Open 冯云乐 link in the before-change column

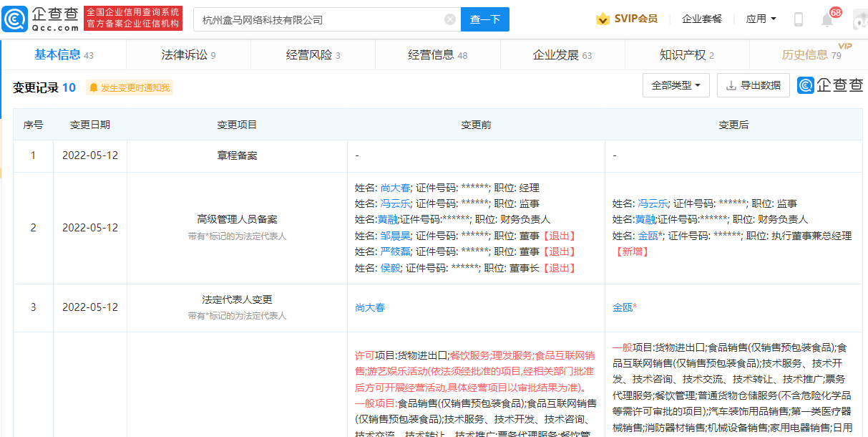395,203
